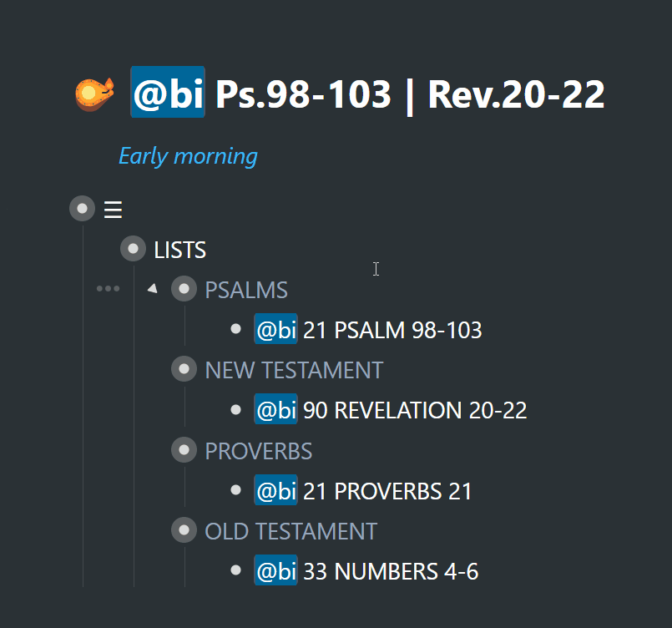This screenshot has height=628, width=672.
Task: Select the LISTS item text
Action: click(179, 250)
